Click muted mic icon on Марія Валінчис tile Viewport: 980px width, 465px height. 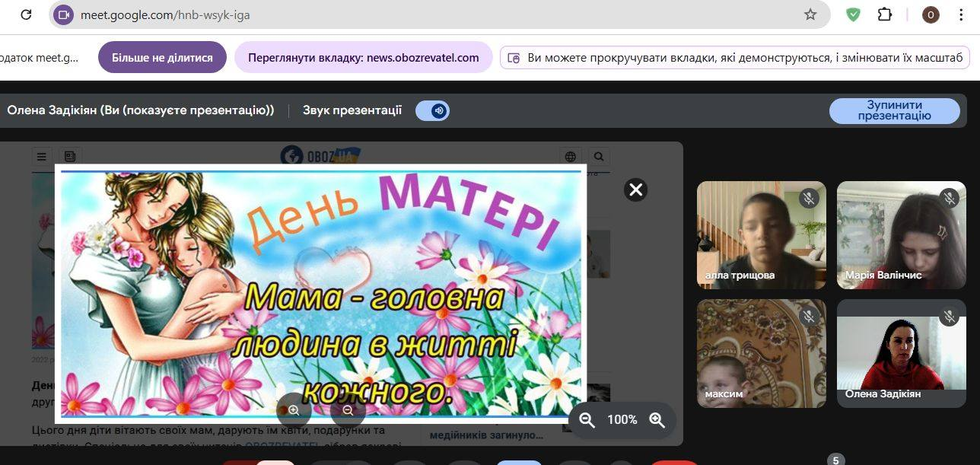pos(949,199)
